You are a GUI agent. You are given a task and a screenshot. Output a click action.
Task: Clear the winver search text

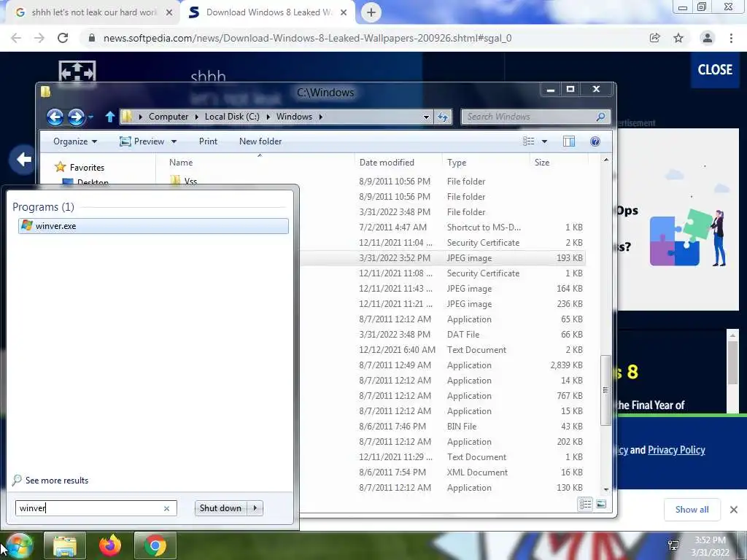[x=167, y=508]
